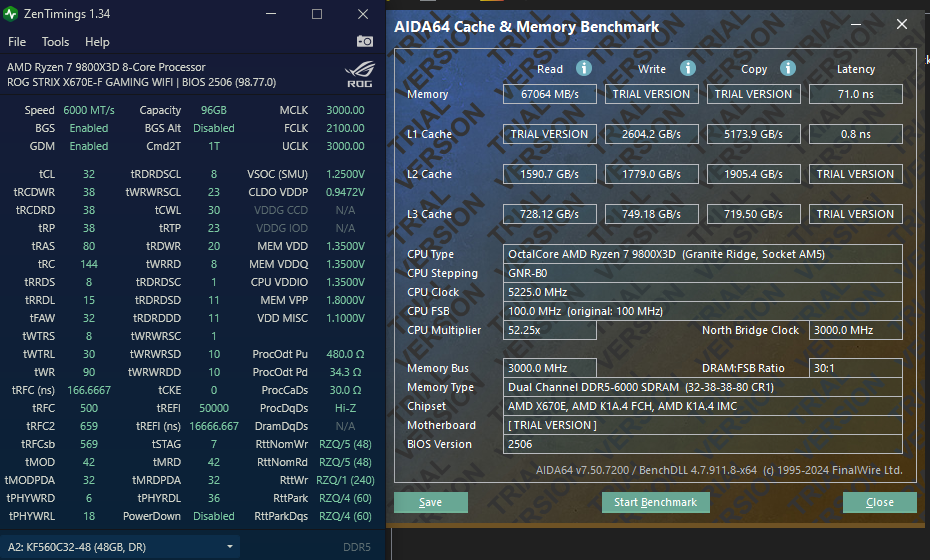Viewport: 930px width, 560px height.
Task: Click the GDM Enabled value
Action: click(89, 146)
